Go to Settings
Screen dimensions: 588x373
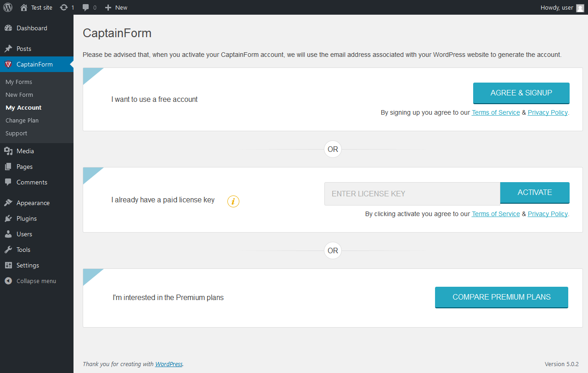point(37,265)
